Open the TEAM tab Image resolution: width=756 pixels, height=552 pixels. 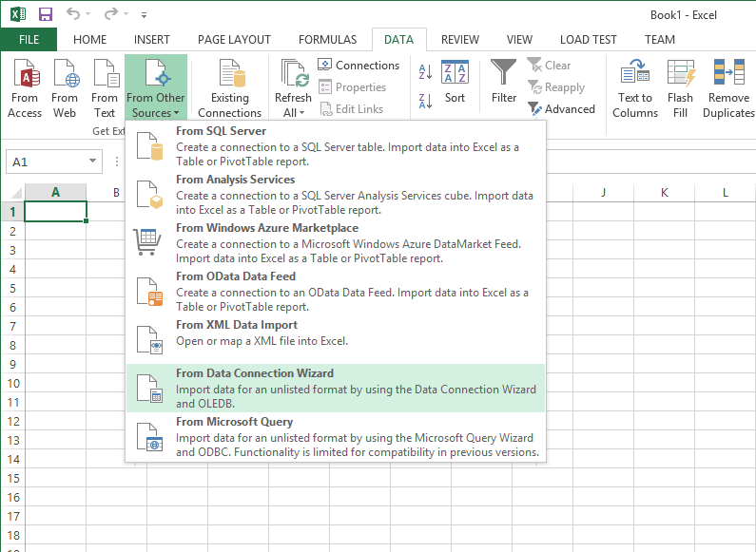click(x=660, y=40)
